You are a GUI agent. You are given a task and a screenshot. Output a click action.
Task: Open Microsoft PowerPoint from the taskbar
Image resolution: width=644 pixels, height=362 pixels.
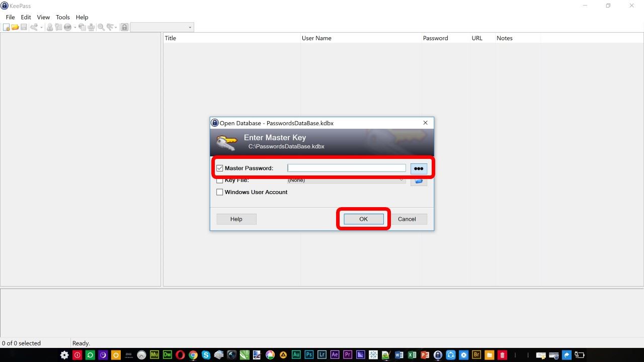[425, 355]
